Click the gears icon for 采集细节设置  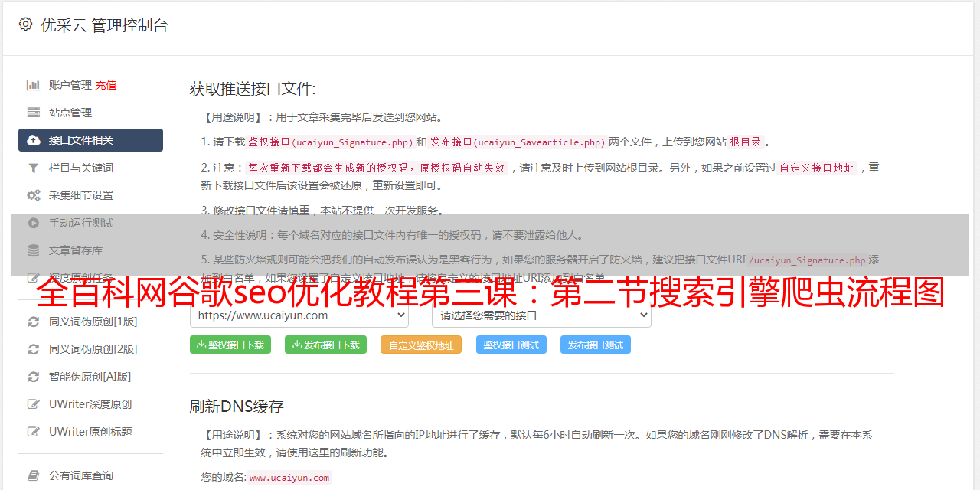34,195
